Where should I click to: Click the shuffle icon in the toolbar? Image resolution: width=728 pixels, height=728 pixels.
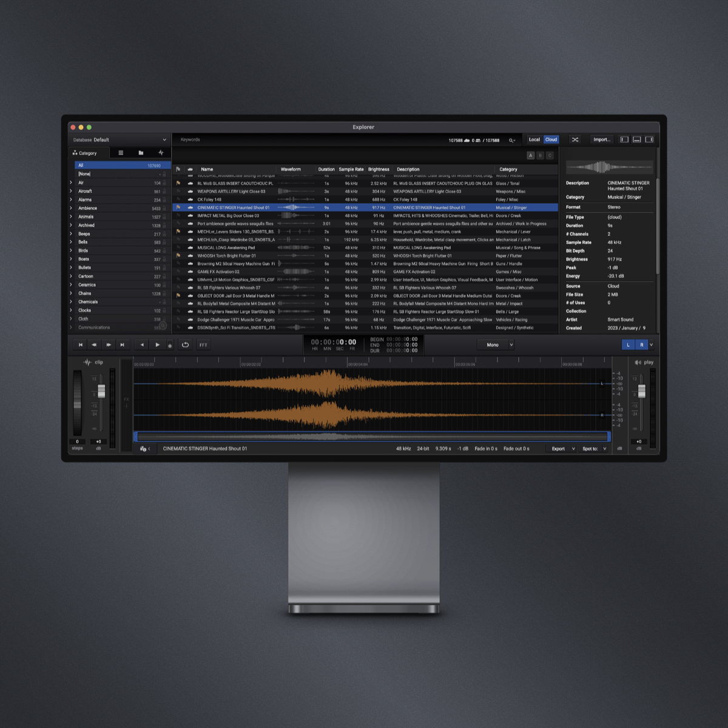click(x=575, y=140)
